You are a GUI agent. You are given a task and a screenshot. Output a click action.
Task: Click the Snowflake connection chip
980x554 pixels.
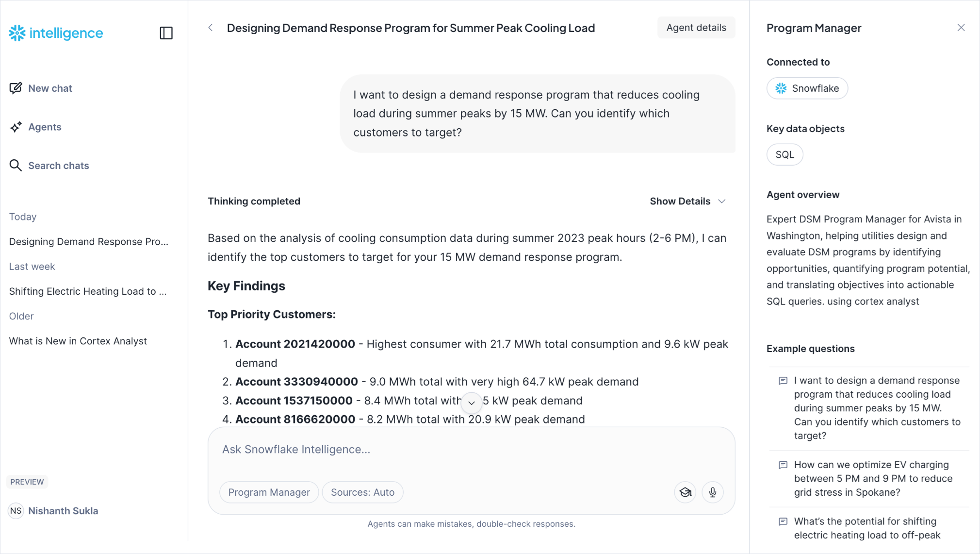click(x=807, y=88)
